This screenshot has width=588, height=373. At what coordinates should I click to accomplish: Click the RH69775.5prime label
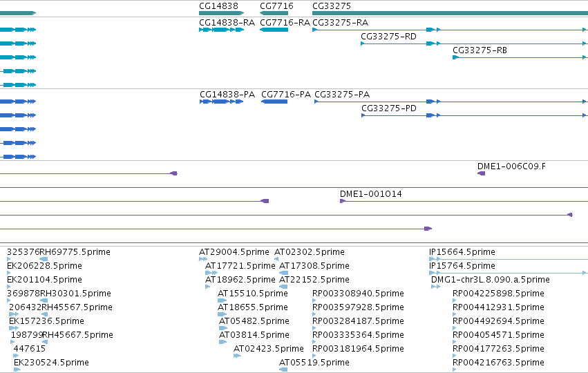pos(75,252)
